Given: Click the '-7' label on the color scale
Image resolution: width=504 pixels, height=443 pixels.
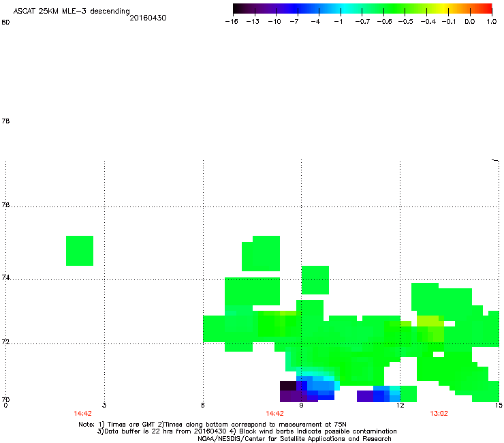Looking at the screenshot, I should 294,22.
